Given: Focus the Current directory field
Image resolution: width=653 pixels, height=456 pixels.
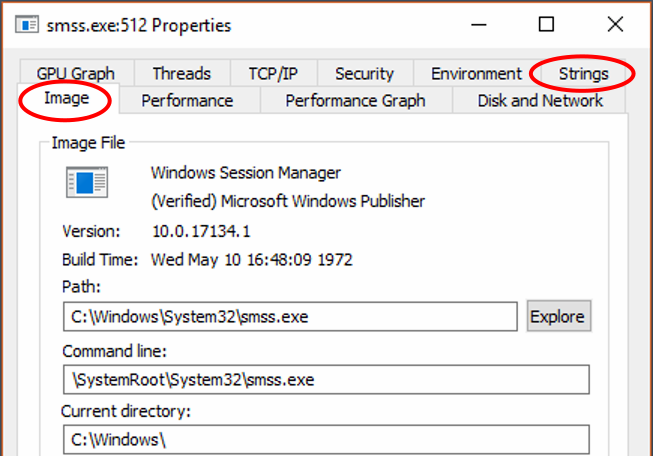Looking at the screenshot, I should click(325, 440).
